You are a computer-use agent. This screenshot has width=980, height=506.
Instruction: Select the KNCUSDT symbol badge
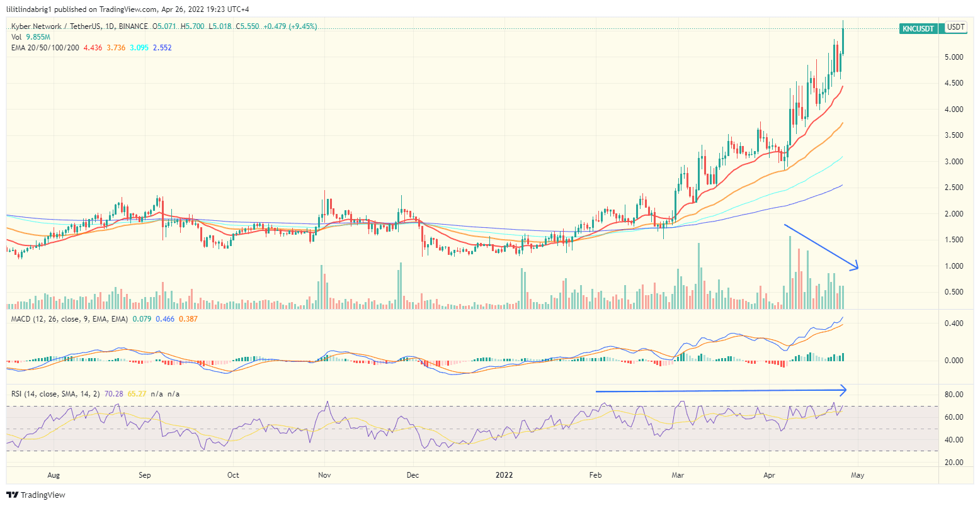coord(918,28)
